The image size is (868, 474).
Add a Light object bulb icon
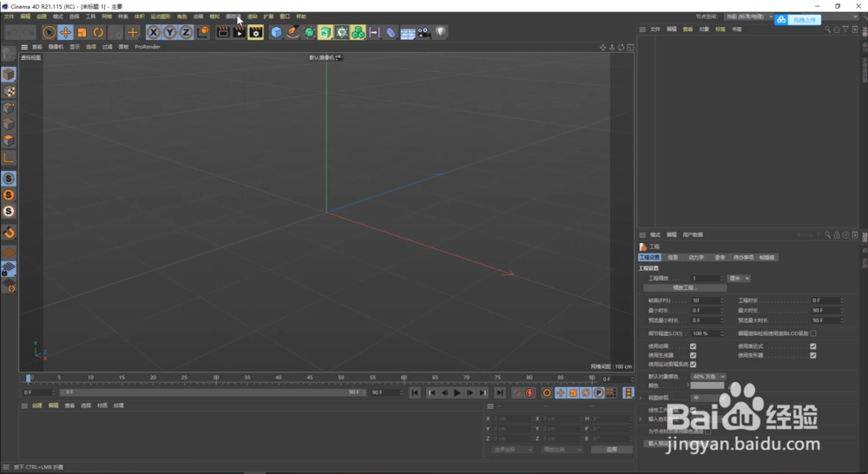(x=441, y=33)
